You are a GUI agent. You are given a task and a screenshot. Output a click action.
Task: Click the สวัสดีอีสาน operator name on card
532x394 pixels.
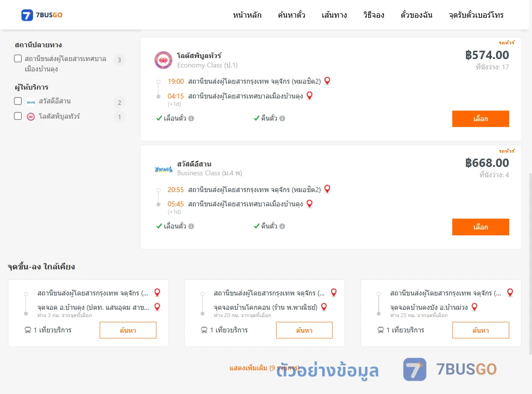click(194, 164)
